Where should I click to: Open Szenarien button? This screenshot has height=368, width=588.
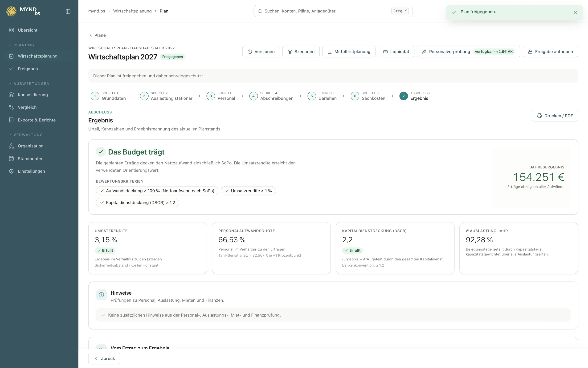(x=301, y=52)
